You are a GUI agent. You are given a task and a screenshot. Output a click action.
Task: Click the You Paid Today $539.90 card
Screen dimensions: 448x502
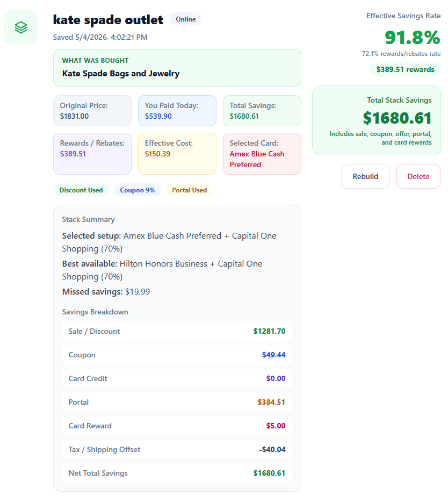(177, 111)
